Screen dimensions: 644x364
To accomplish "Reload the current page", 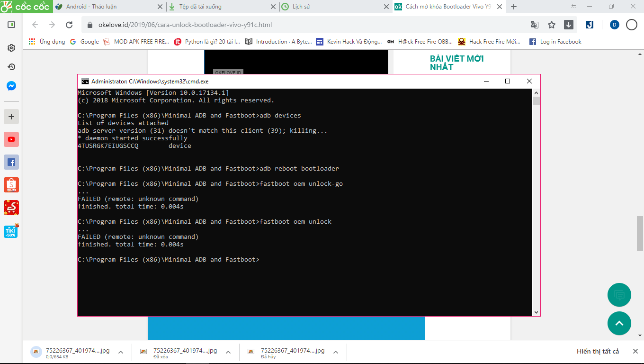I will pos(69,25).
